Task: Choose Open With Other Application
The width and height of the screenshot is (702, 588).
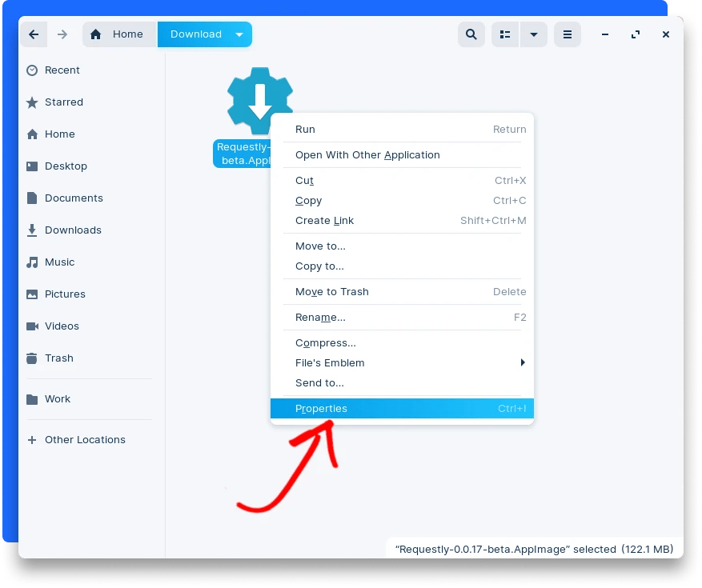Action: point(402,155)
